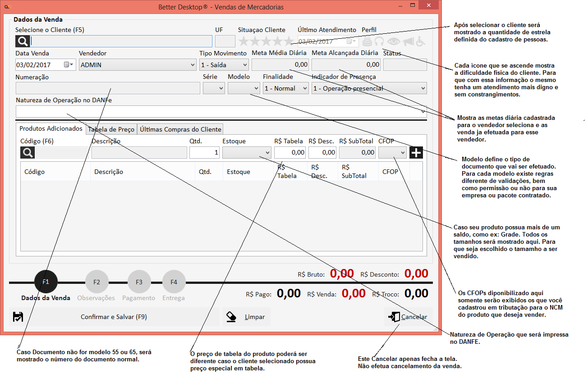Open the Data Venda calendar picker

click(x=69, y=65)
